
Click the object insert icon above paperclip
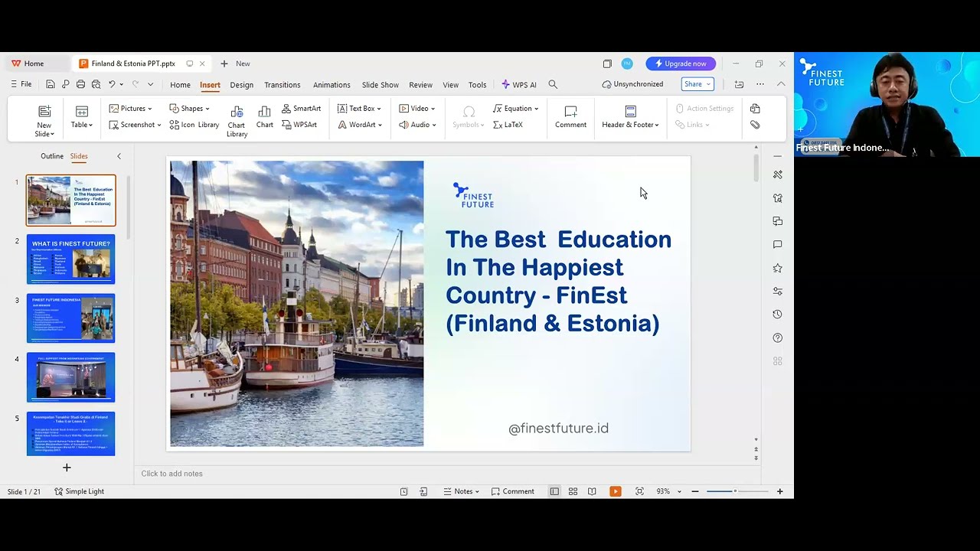coord(755,109)
